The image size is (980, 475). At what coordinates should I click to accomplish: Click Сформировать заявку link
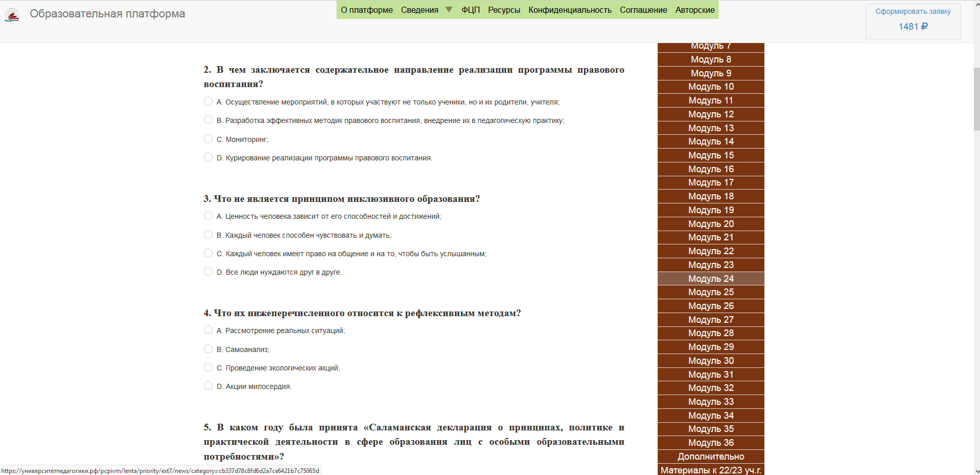click(x=913, y=11)
